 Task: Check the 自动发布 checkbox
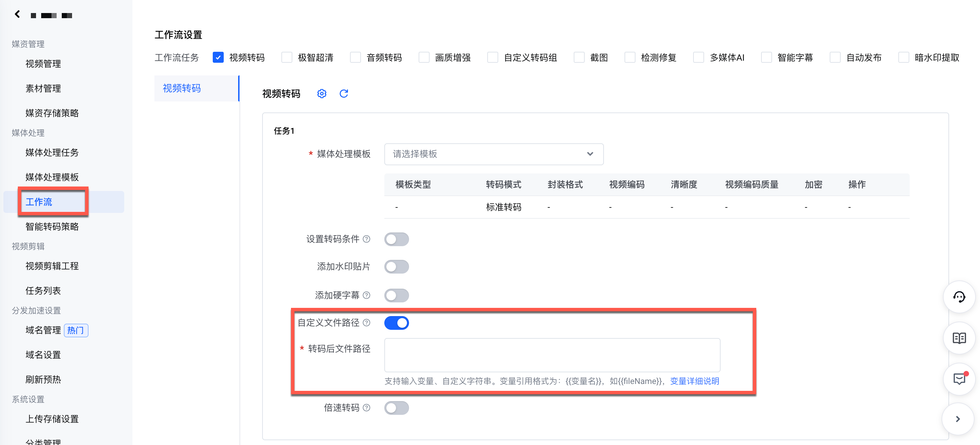coord(835,57)
